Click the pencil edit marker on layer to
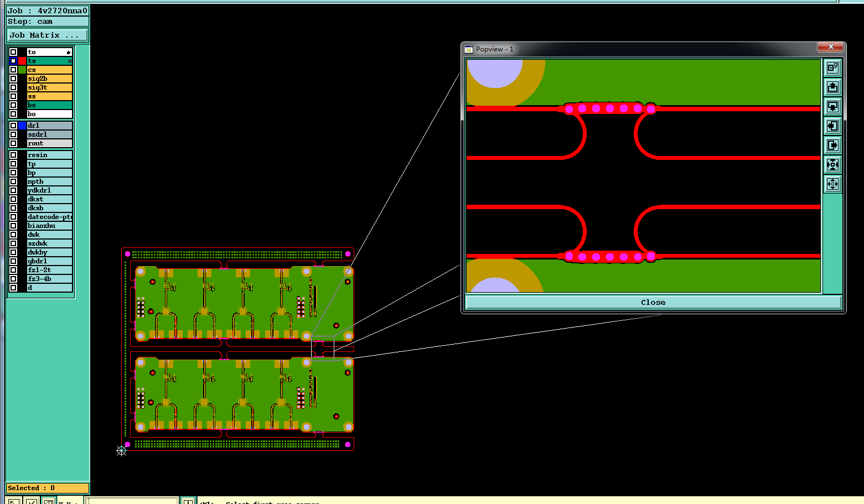Screen dimensions: 864x504 69,52
